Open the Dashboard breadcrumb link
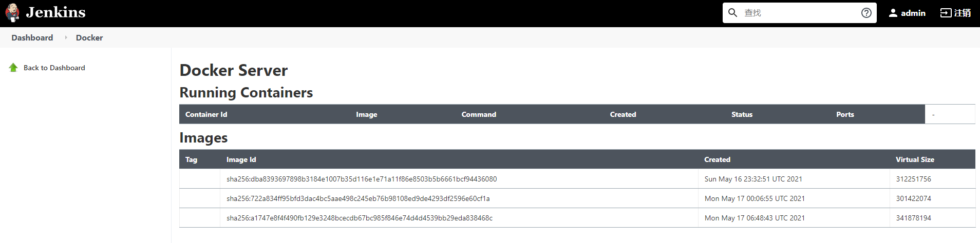This screenshot has height=243, width=980. coord(32,37)
